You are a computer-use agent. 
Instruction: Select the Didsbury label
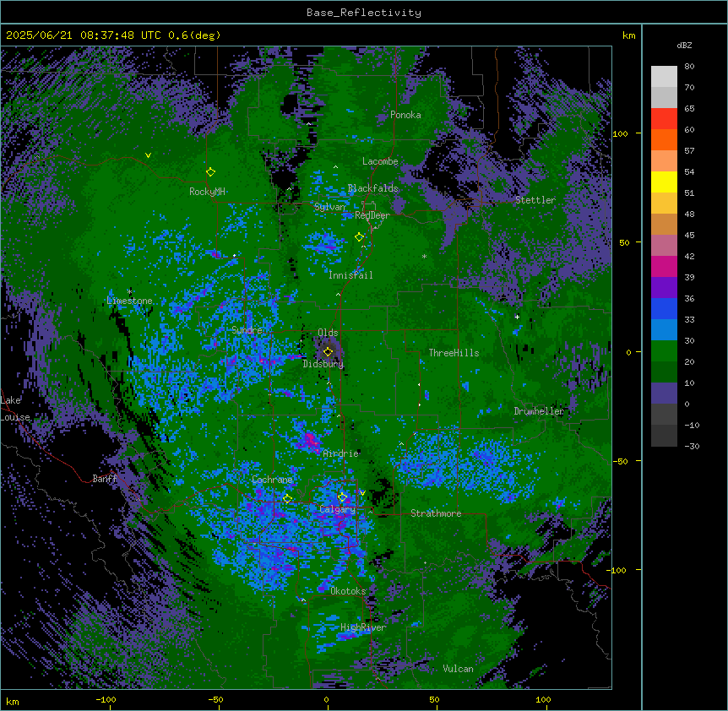coord(323,364)
